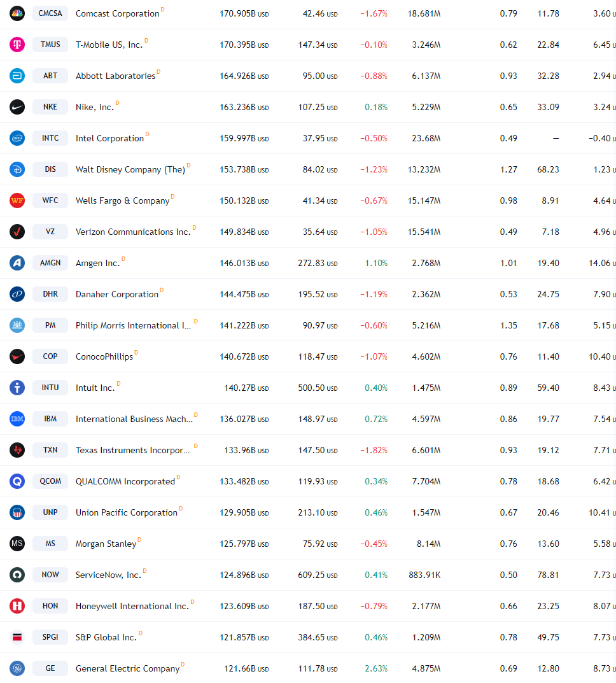Select ServiceNow volume 883.91K
This screenshot has height=683, width=616.
(x=424, y=575)
